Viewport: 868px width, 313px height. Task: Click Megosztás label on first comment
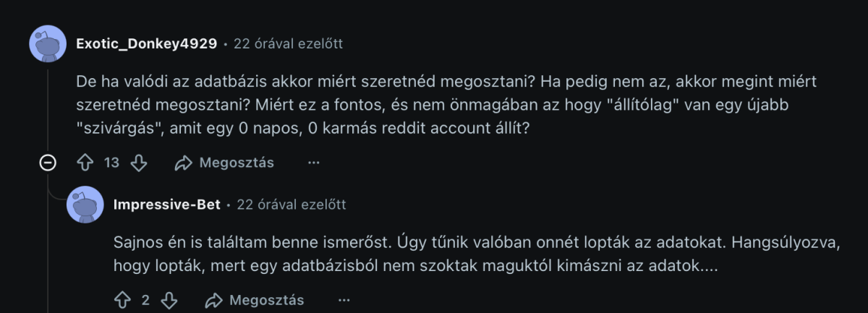(237, 163)
